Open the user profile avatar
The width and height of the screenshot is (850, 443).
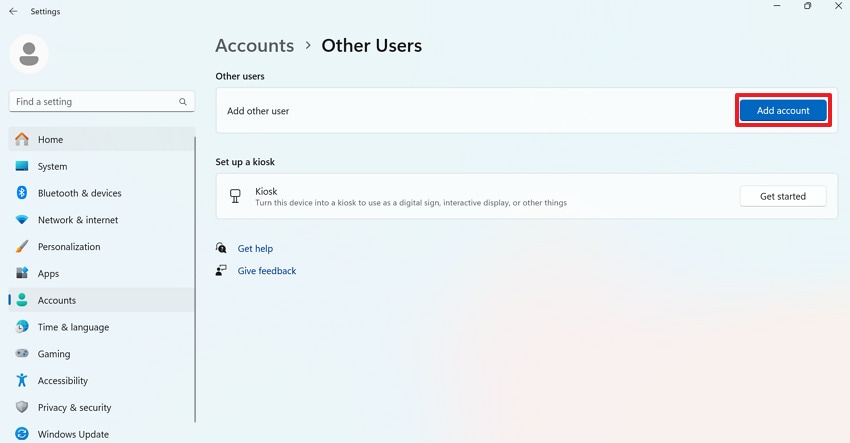(29, 54)
